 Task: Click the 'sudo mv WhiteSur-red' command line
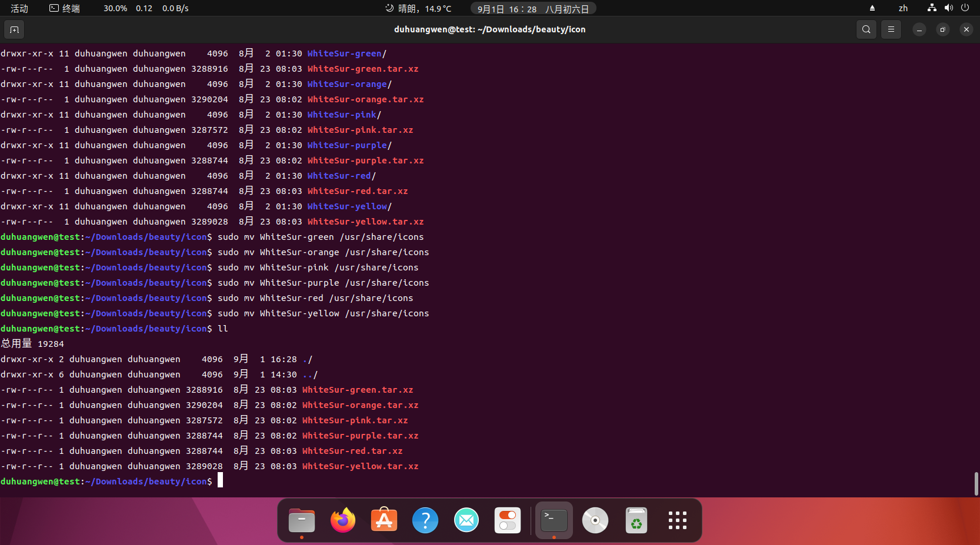pyautogui.click(x=315, y=298)
